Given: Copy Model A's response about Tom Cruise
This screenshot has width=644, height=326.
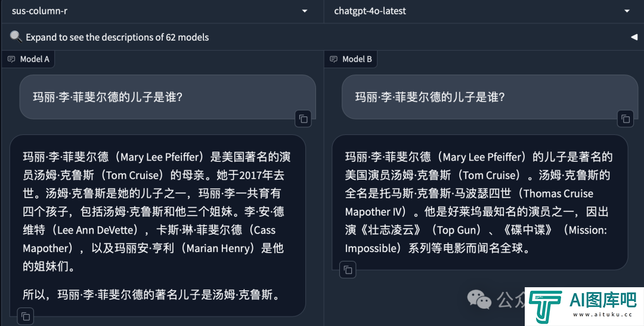Looking at the screenshot, I should tap(26, 316).
